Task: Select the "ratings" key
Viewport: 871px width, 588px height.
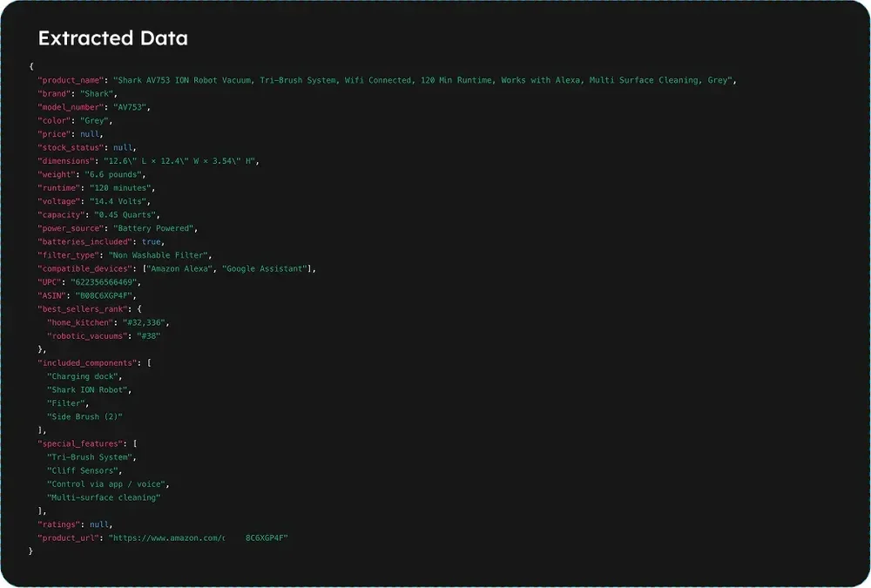Action: point(59,524)
